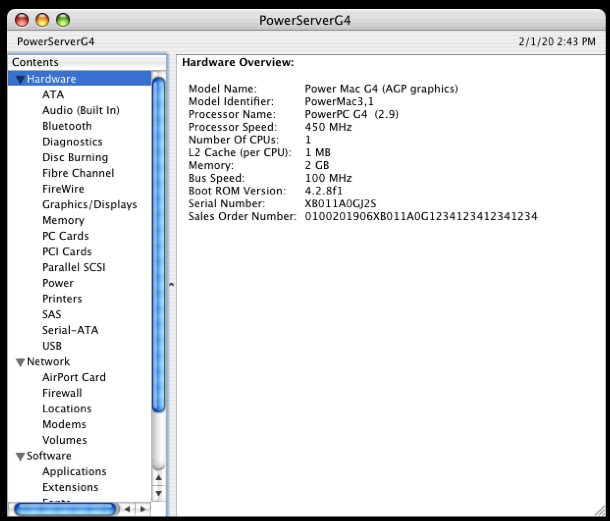The height and width of the screenshot is (521, 610).
Task: Click the scroll up arrow in sidebar
Action: click(x=158, y=477)
